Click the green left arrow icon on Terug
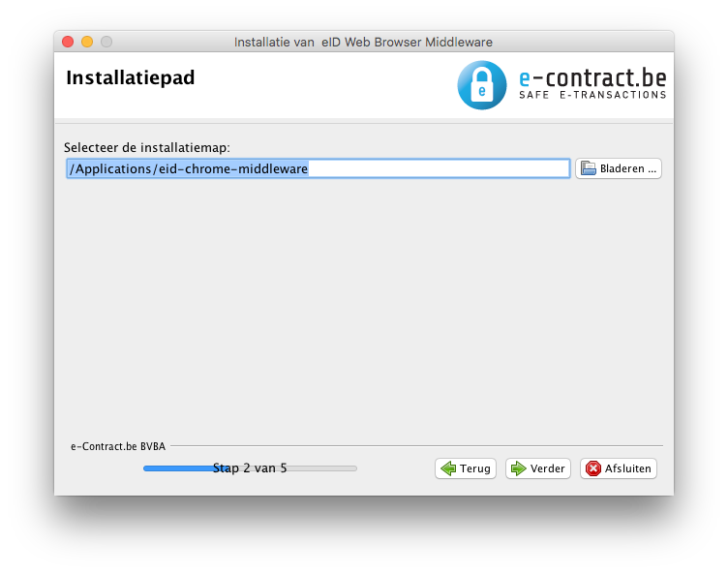Viewport: 728px width, 573px height. [x=448, y=468]
